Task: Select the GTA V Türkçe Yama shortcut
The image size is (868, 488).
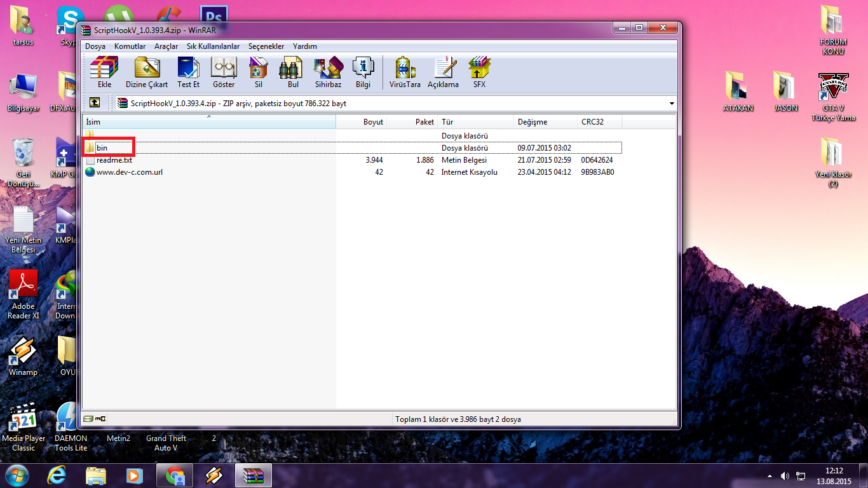Action: [x=833, y=97]
